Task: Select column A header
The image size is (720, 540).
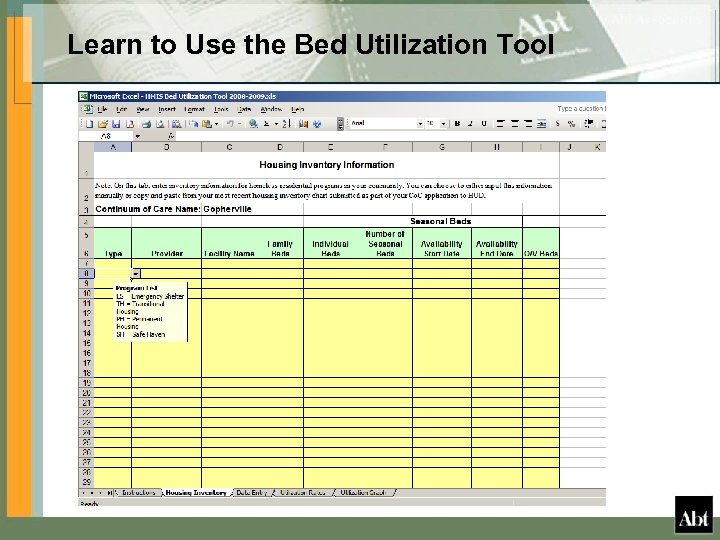Action: pos(113,147)
